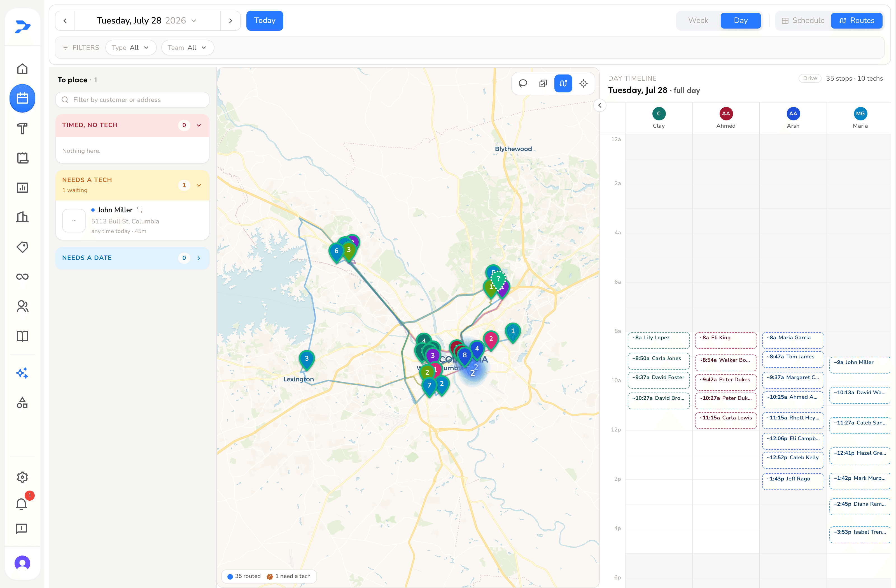This screenshot has width=896, height=588.
Task: Open the Home icon in sidebar
Action: [x=22, y=69]
